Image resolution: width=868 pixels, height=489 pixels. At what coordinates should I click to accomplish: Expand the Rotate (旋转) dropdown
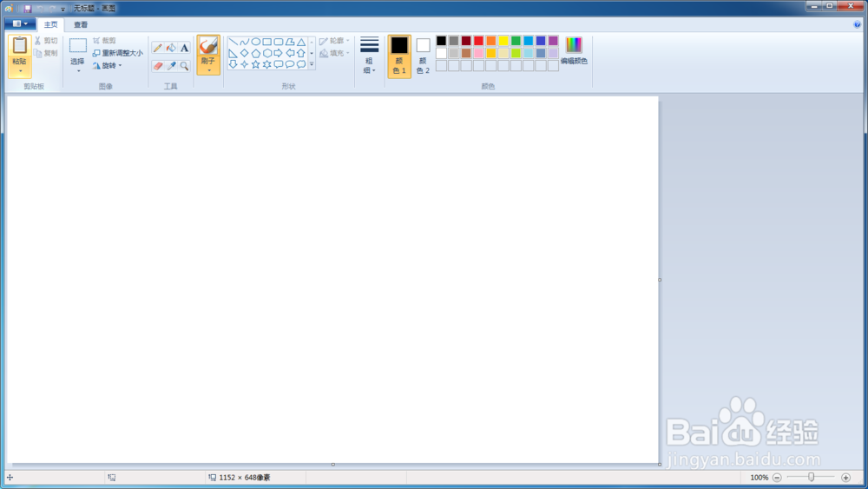point(120,66)
